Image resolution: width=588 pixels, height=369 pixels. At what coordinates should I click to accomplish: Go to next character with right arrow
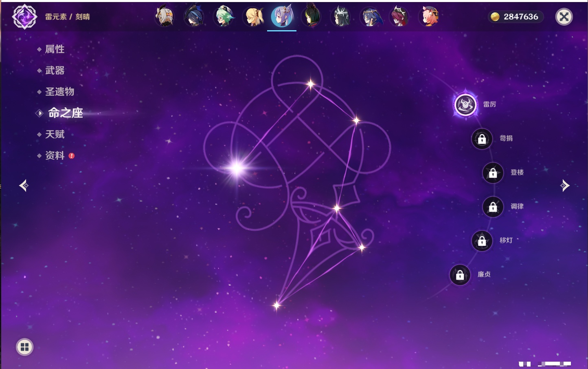pos(564,186)
